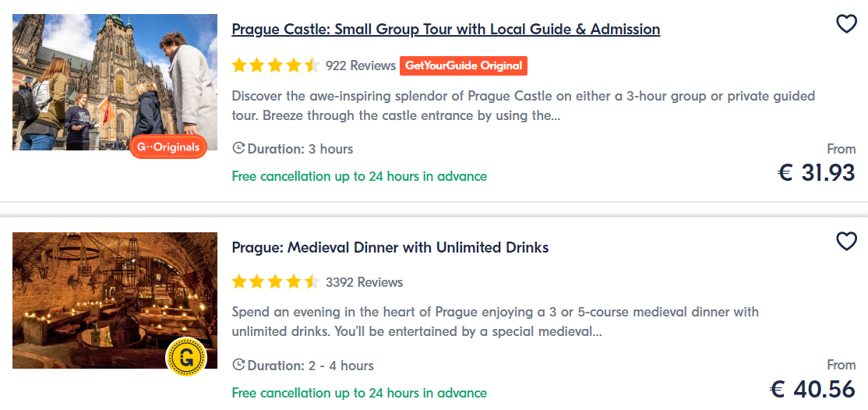View the 3392 Reviews for the Medieval Dinner
The height and width of the screenshot is (410, 868).
[364, 282]
